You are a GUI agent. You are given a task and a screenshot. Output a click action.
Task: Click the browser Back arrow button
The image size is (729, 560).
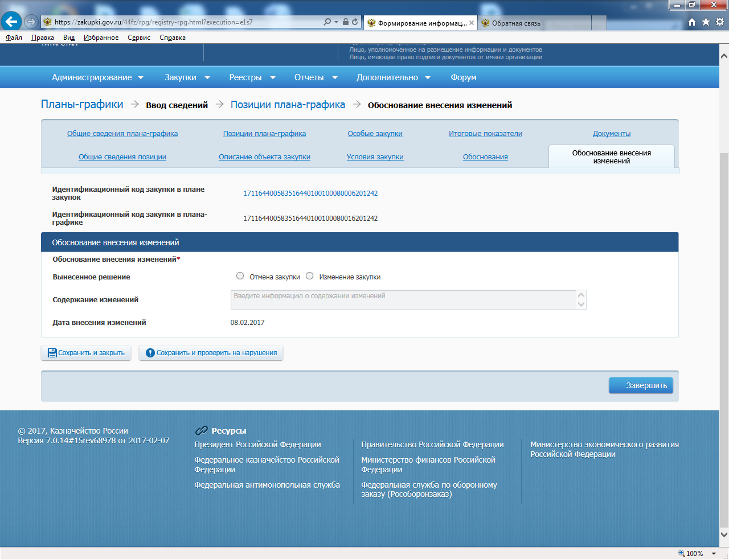(11, 22)
